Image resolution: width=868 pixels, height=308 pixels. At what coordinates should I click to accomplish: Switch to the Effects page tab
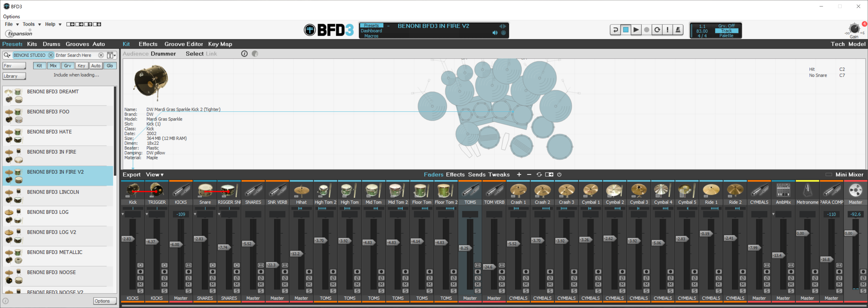148,44
